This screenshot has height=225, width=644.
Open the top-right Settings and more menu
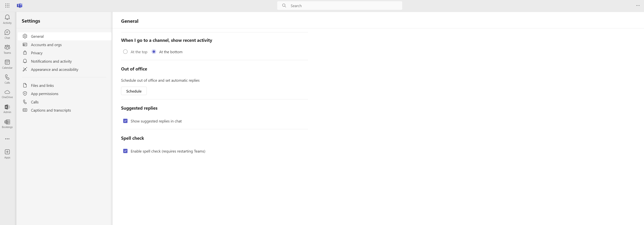click(x=638, y=6)
